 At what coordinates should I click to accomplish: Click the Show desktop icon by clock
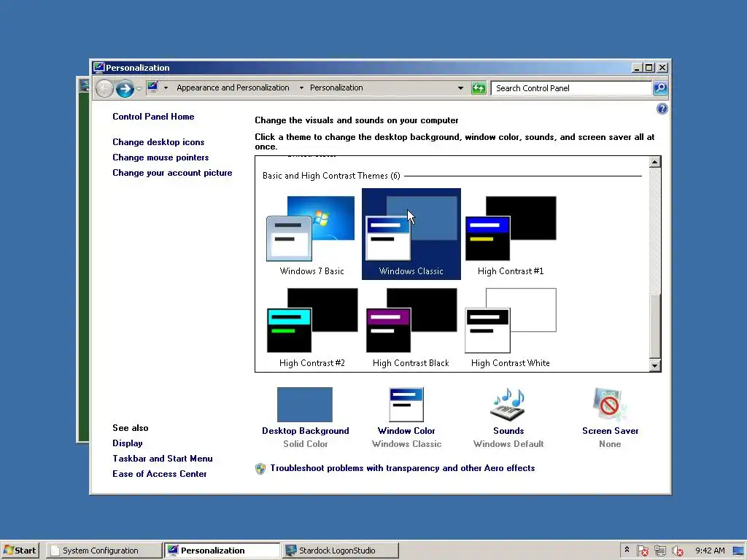738,551
